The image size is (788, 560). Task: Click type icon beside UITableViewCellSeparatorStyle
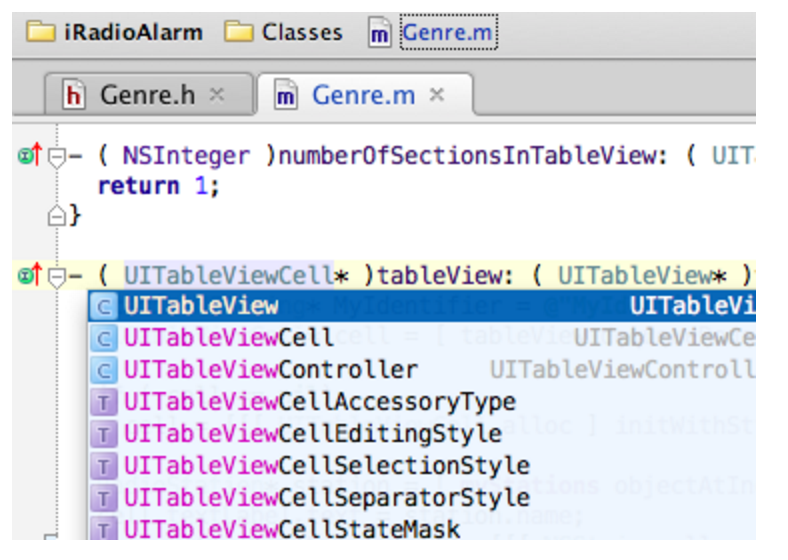coord(104,498)
